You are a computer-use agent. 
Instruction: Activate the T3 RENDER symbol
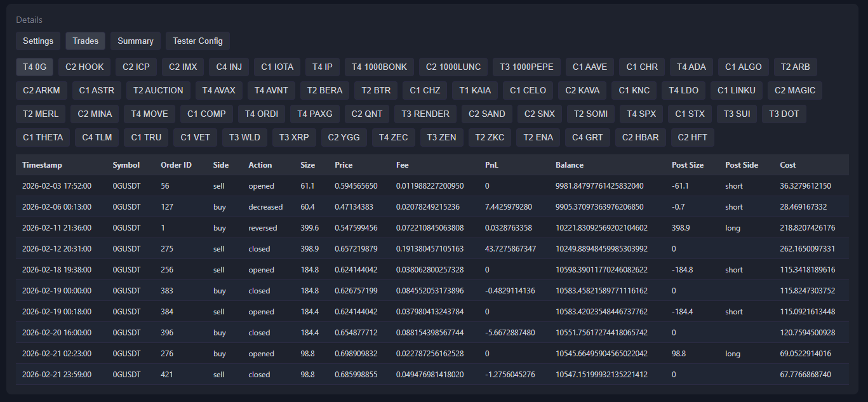point(425,114)
